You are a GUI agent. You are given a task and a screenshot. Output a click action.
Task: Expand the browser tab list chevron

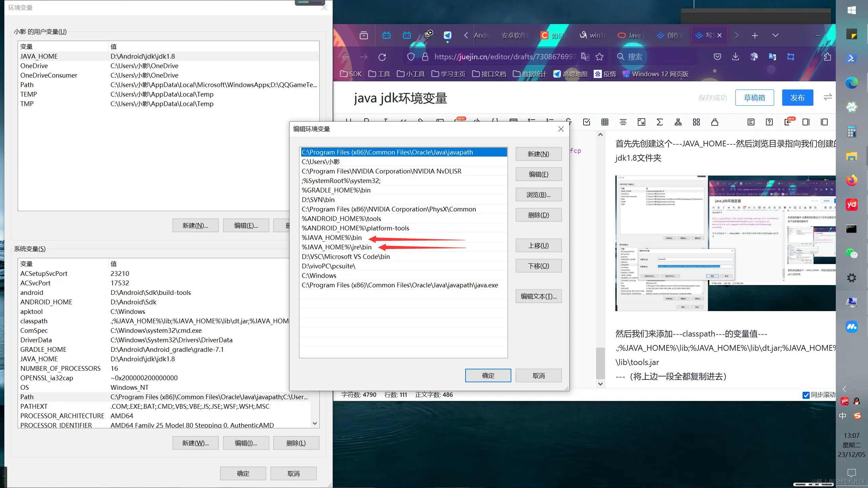[x=775, y=35]
